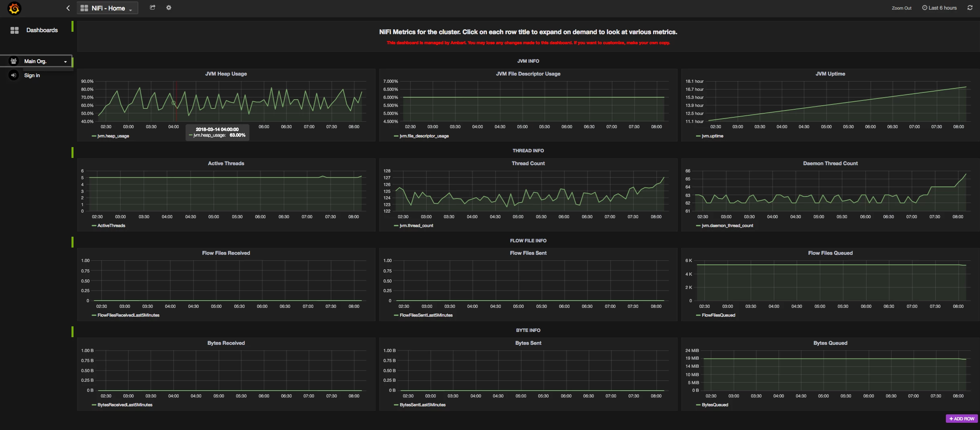The height and width of the screenshot is (430, 980).
Task: Click the BytesQueued legend color line
Action: coord(698,405)
